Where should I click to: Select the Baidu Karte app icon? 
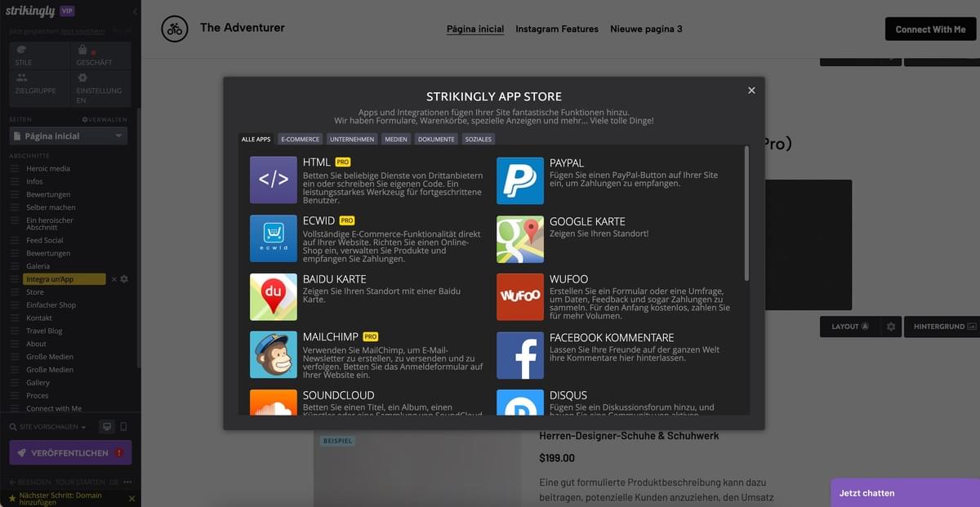click(x=274, y=296)
